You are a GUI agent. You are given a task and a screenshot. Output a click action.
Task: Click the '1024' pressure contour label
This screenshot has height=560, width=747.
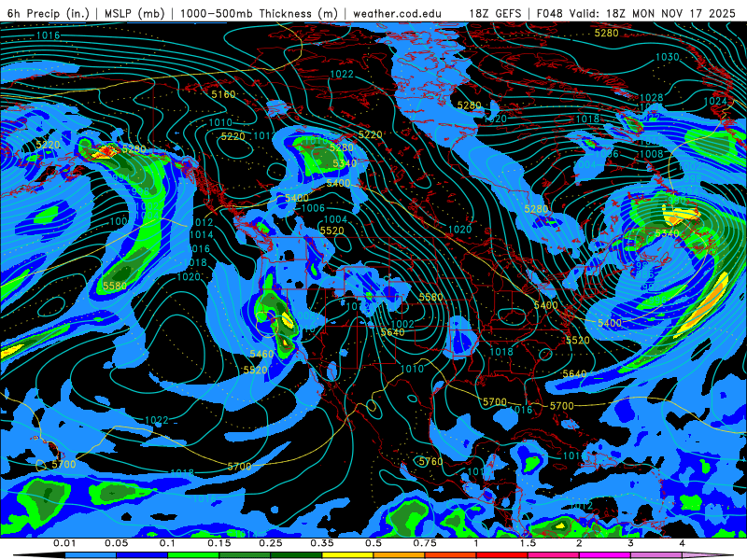[x=714, y=101]
